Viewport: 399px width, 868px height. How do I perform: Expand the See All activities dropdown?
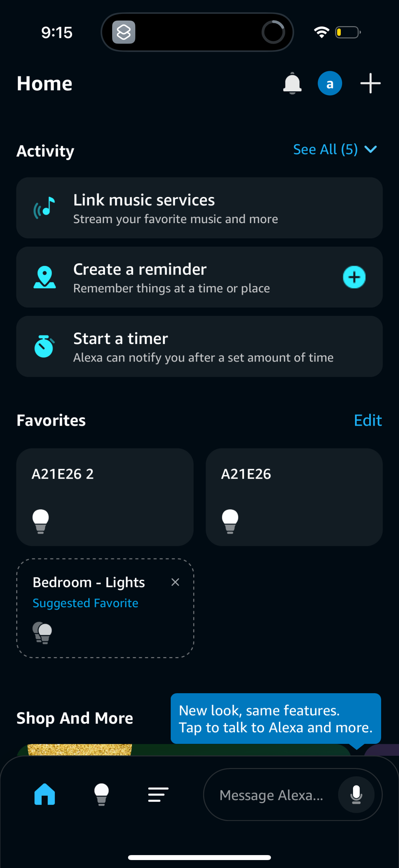tap(335, 149)
